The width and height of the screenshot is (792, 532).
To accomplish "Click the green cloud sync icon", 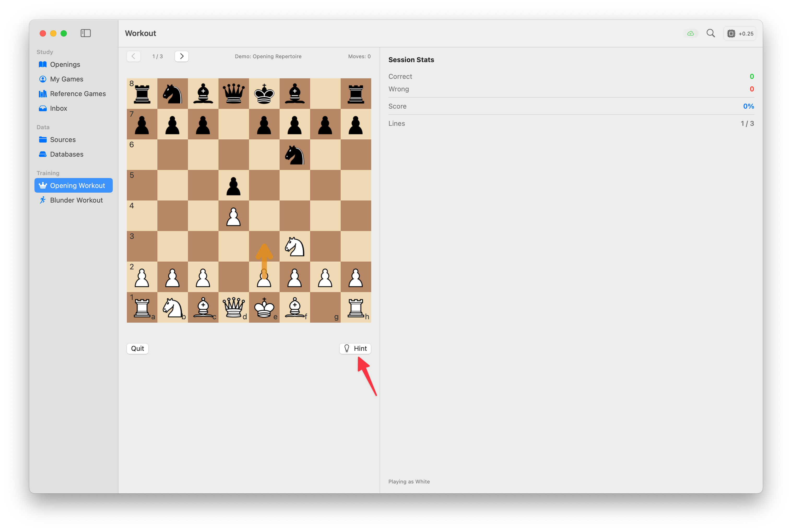I will (x=690, y=34).
